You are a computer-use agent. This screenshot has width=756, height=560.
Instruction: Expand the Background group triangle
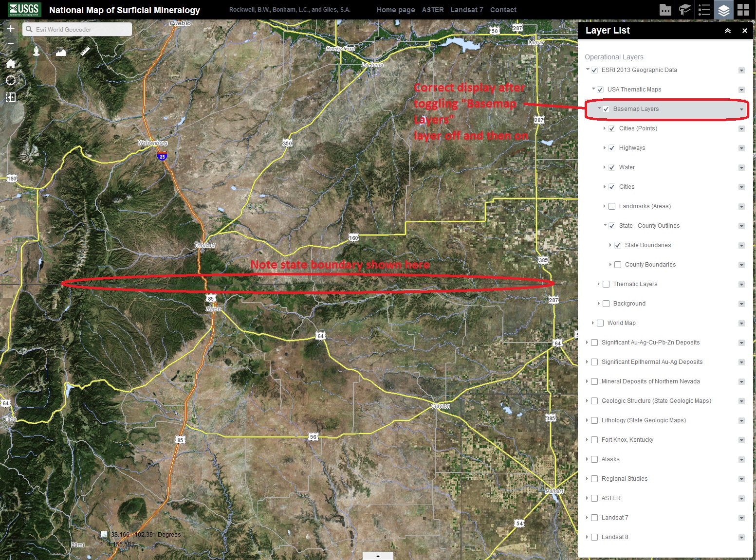[x=599, y=304]
